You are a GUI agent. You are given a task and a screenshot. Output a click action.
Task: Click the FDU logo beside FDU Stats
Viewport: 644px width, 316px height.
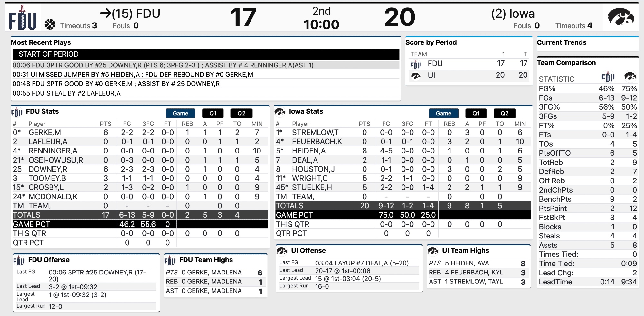(17, 112)
